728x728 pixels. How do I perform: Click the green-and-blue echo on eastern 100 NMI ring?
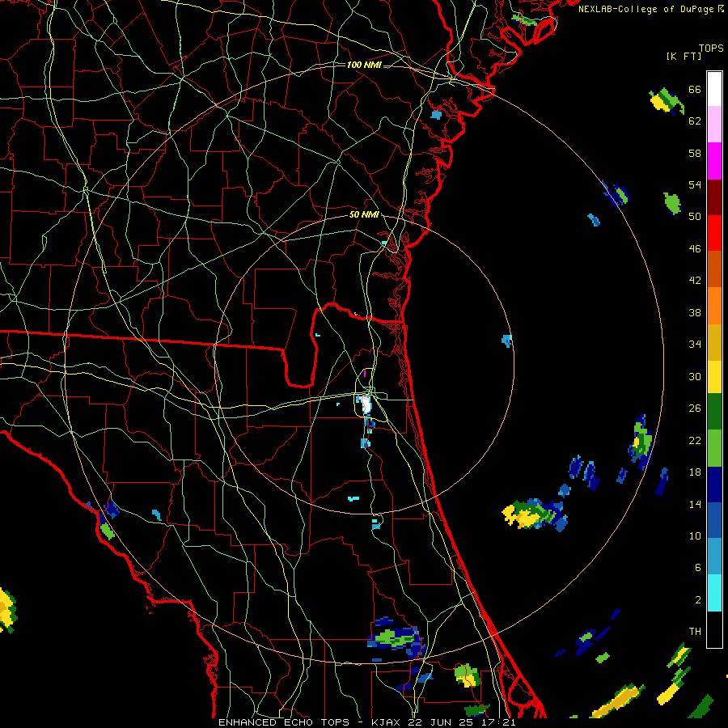point(641,440)
